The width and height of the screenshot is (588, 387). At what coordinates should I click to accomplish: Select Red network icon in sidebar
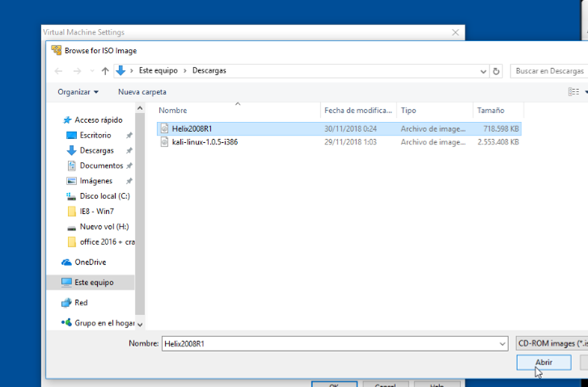(67, 302)
